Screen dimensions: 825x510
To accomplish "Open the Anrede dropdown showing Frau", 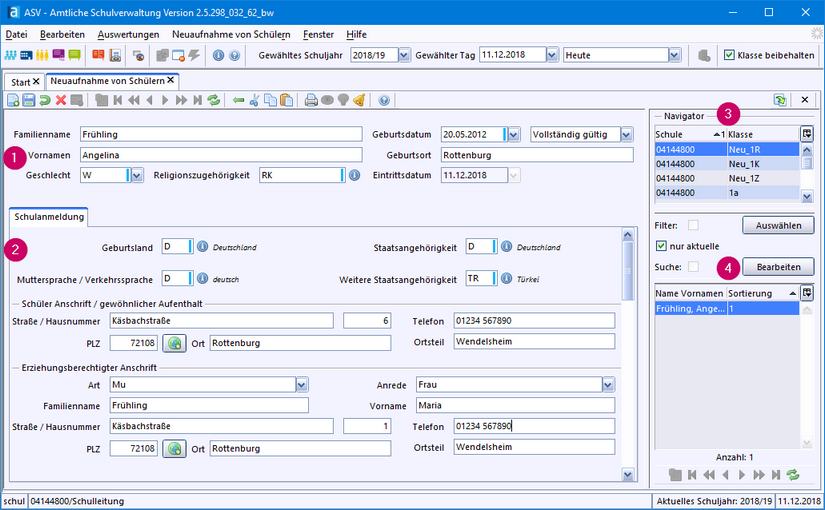I will (607, 384).
